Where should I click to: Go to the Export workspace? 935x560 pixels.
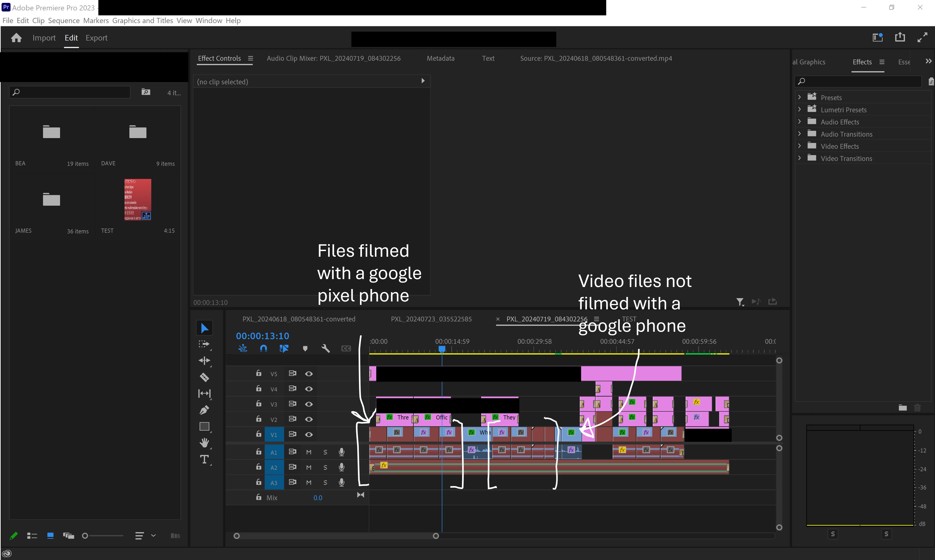tap(96, 38)
